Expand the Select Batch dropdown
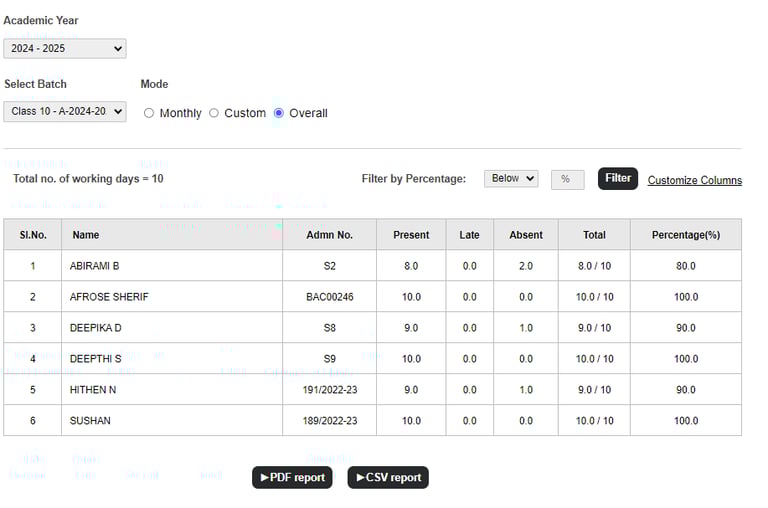 click(65, 111)
